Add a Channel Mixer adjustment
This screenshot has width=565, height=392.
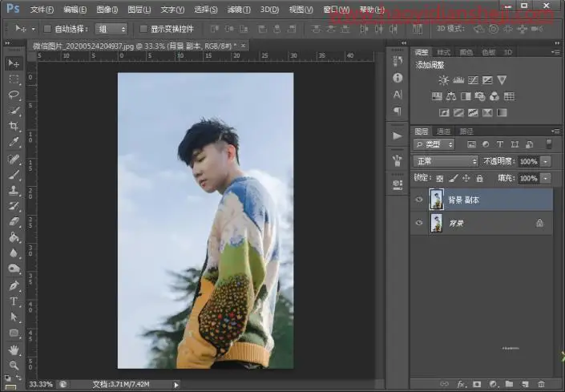tap(494, 96)
